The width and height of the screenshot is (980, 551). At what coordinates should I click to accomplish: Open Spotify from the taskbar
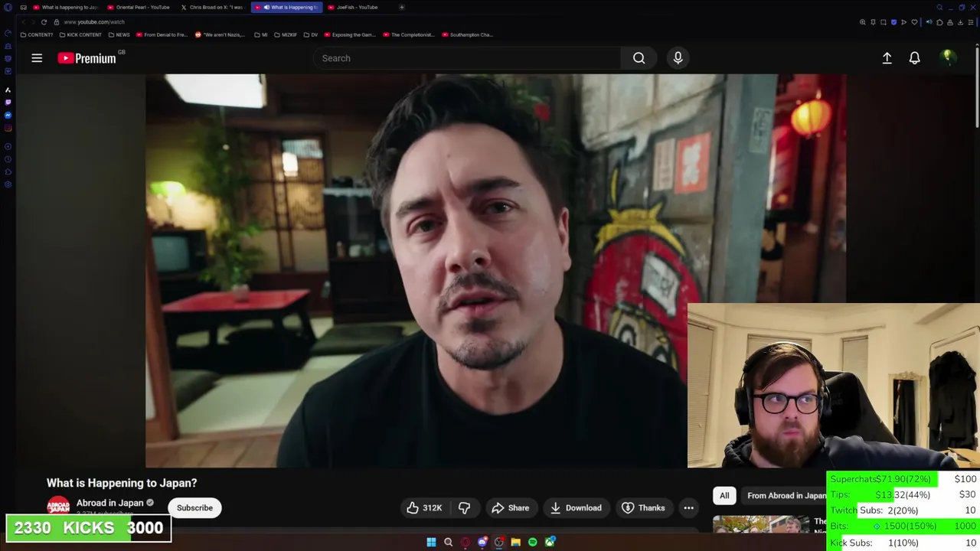tap(533, 542)
